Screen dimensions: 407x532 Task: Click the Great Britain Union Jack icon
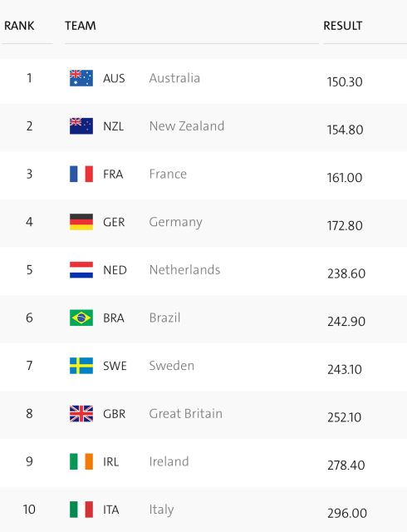pyautogui.click(x=81, y=414)
